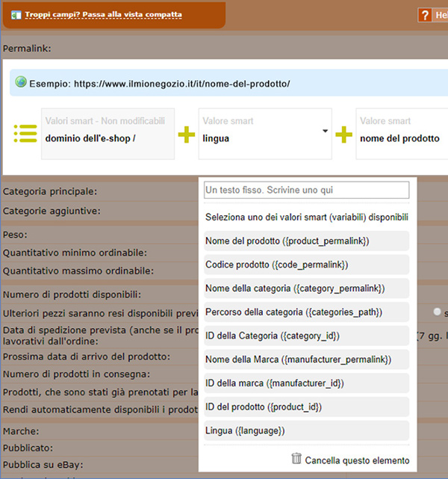Select the radio button right of Ulteriori pezzi
The height and width of the screenshot is (479, 448).
(437, 312)
